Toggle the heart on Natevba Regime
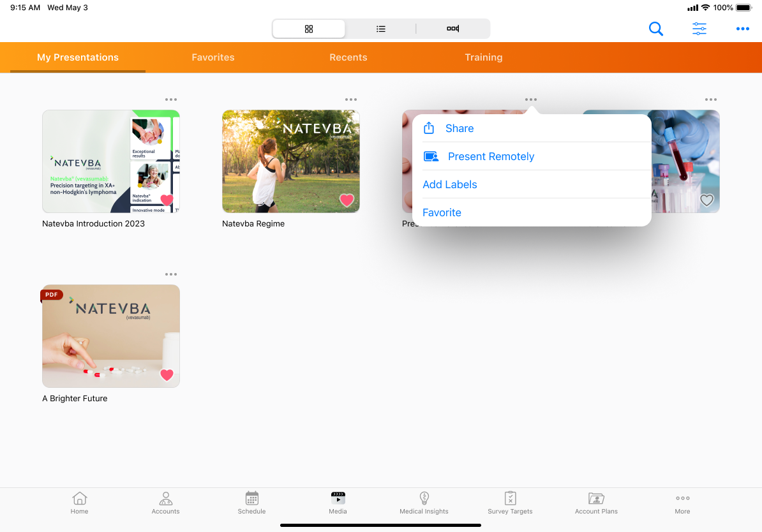This screenshot has width=762, height=532. coord(347,200)
